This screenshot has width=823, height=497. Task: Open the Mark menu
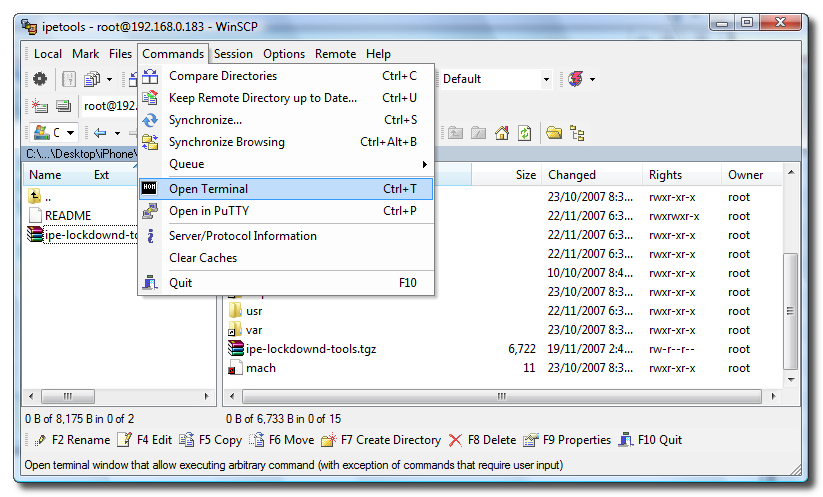86,54
